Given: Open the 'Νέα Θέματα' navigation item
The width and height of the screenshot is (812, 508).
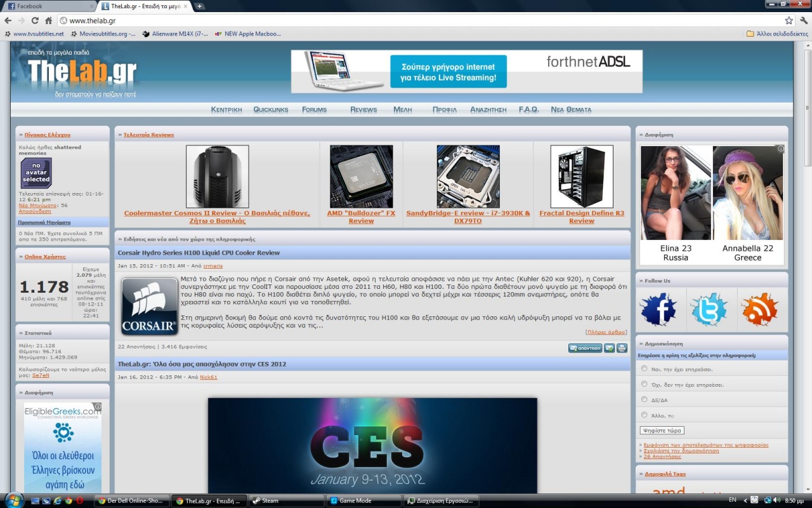Looking at the screenshot, I should click(571, 110).
